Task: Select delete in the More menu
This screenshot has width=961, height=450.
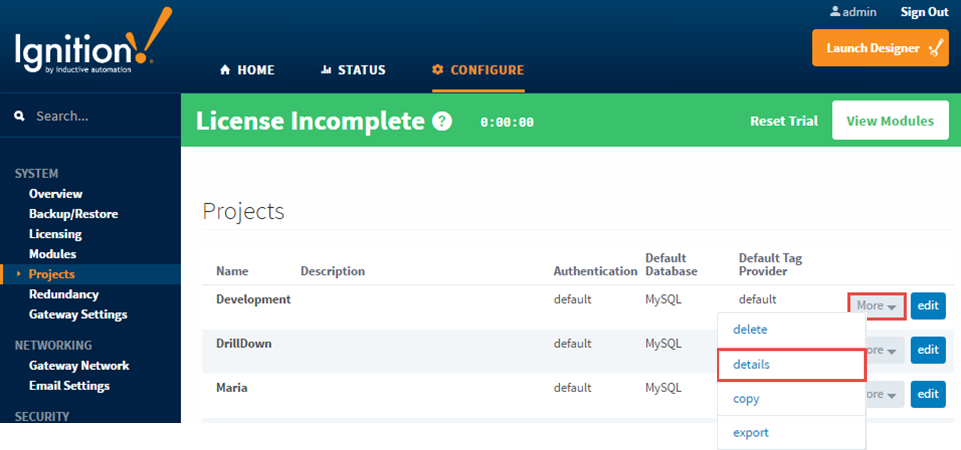Action: [x=791, y=329]
